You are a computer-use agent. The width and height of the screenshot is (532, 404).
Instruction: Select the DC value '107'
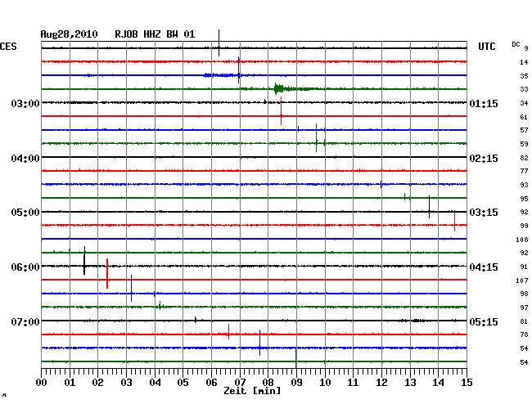(x=522, y=281)
